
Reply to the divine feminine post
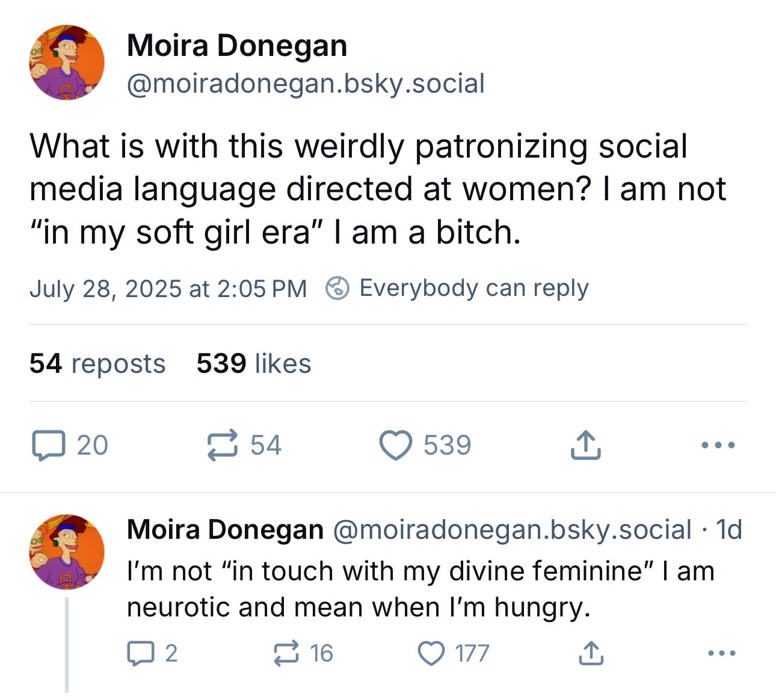click(x=140, y=654)
